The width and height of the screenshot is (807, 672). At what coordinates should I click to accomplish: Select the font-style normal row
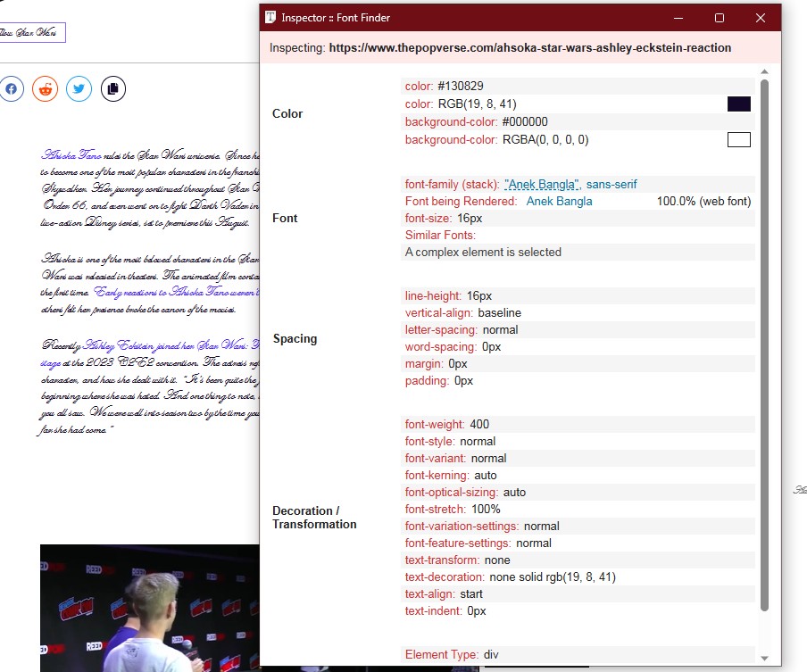[578, 442]
